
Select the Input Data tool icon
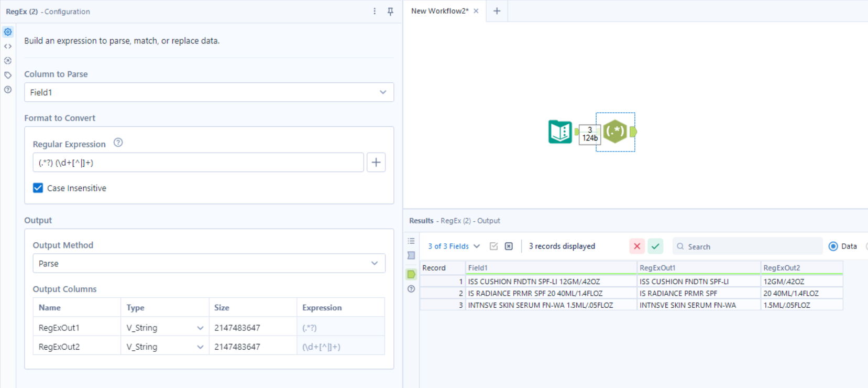(560, 132)
